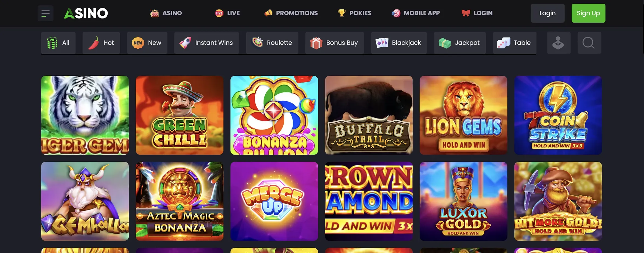
Task: Filter by New games
Action: [147, 43]
